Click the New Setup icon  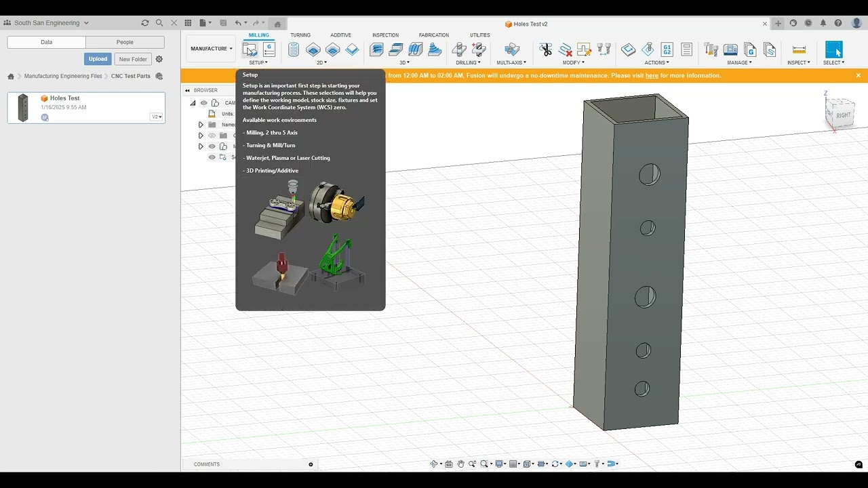[250, 49]
